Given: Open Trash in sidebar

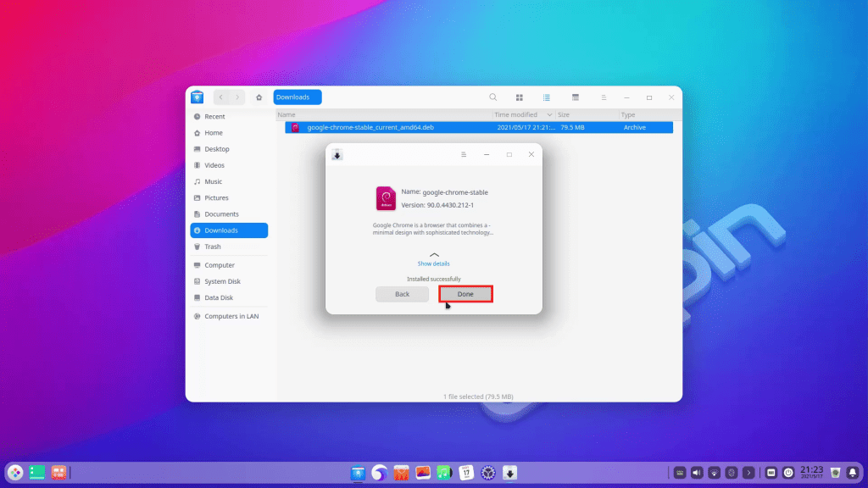Looking at the screenshot, I should (229, 247).
